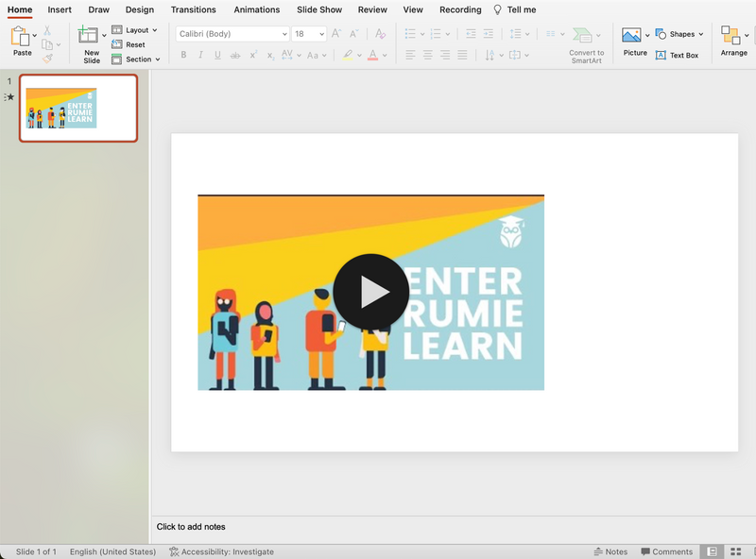The image size is (756, 559).
Task: Open the Draw tab
Action: tap(99, 9)
